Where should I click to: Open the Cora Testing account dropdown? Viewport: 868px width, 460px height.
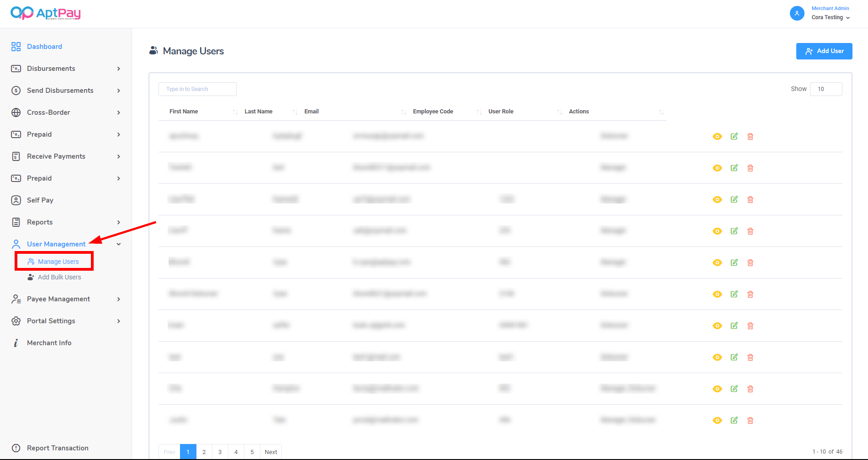(x=831, y=17)
